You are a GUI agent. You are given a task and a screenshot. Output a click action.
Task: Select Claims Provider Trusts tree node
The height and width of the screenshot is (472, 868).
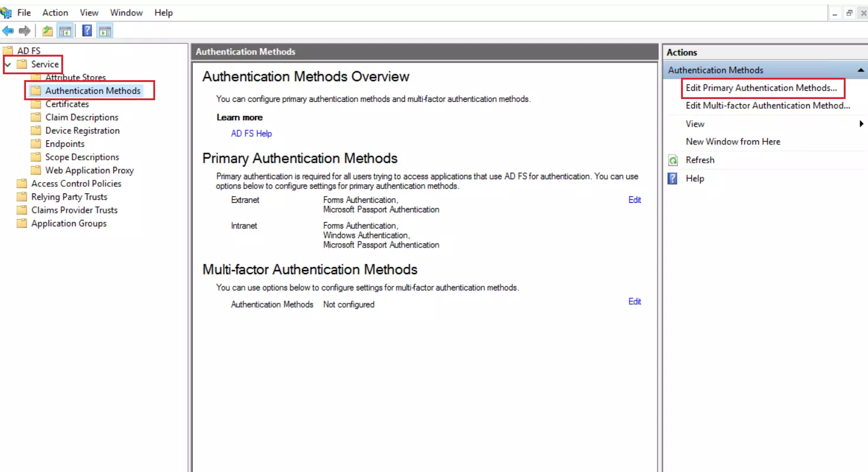[x=74, y=210]
